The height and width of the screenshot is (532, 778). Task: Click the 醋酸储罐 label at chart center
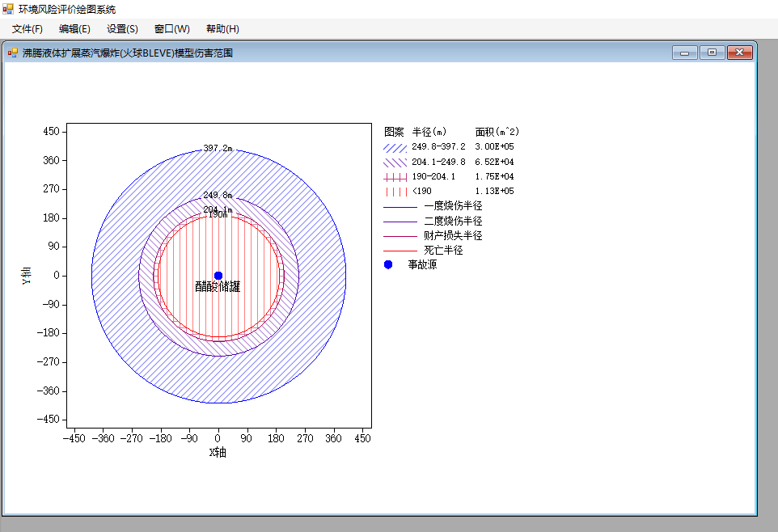(x=218, y=286)
